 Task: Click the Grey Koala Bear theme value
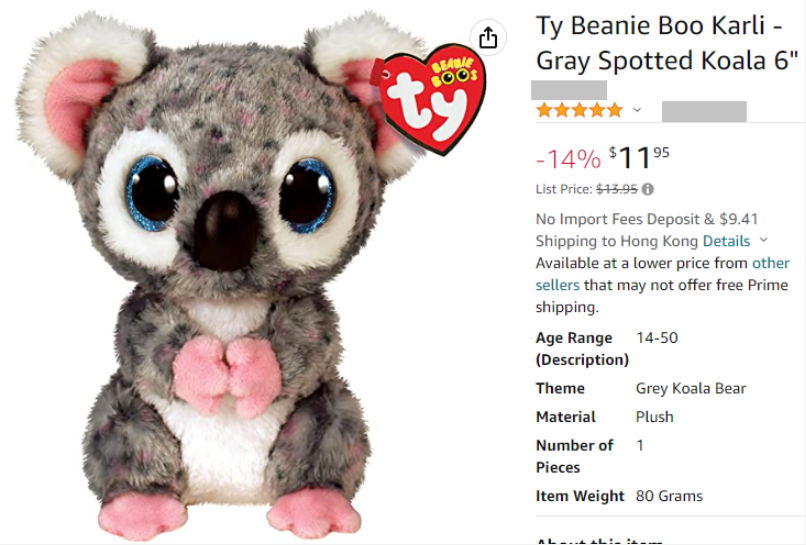coord(691,388)
